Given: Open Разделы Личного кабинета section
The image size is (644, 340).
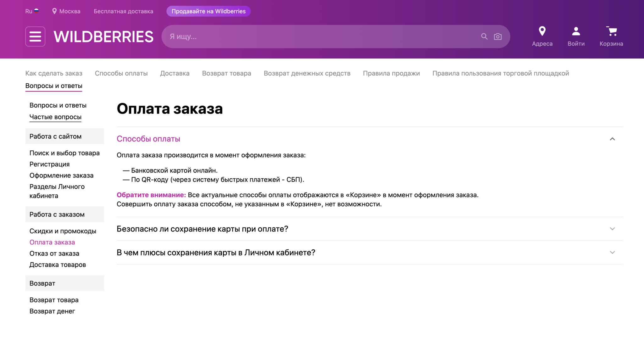Looking at the screenshot, I should [x=57, y=191].
